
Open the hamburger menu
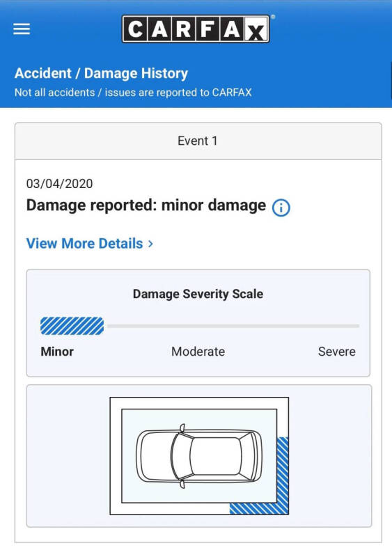point(22,29)
